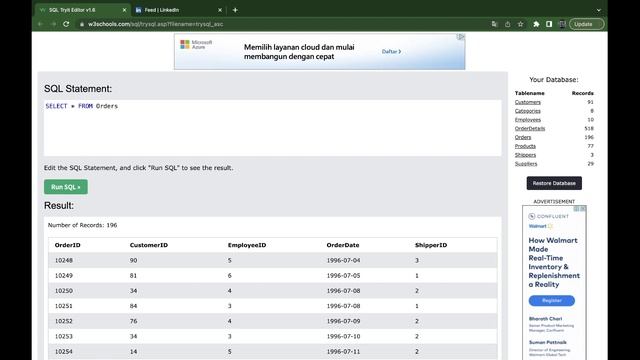Open the Employees table link
Screen dimensions: 640x360
click(x=528, y=120)
